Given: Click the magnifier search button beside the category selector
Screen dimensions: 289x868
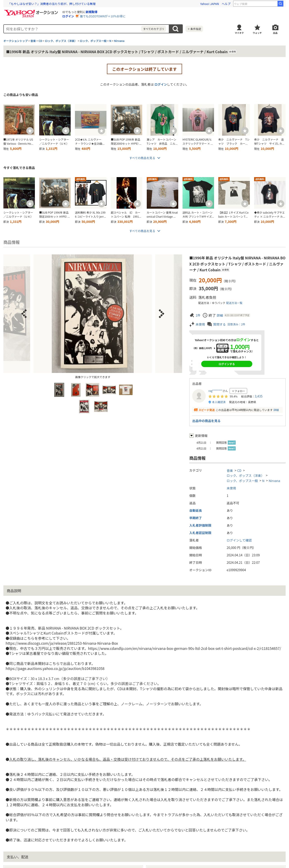Looking at the screenshot, I should 175,29.
